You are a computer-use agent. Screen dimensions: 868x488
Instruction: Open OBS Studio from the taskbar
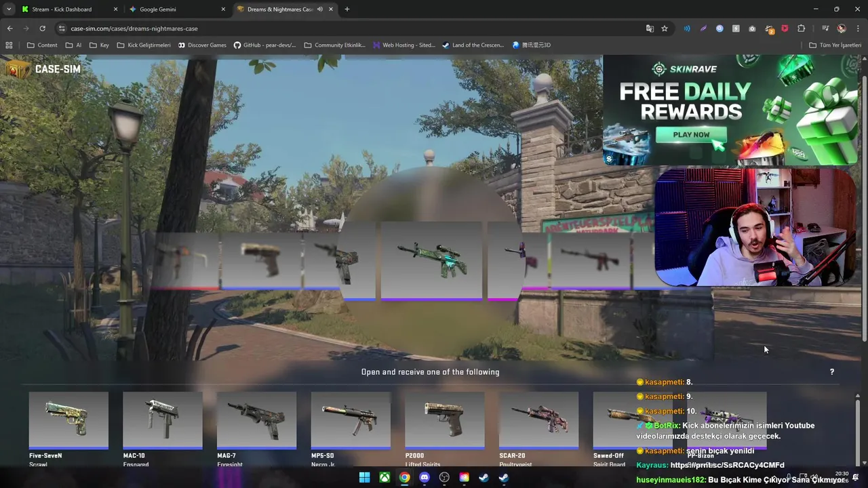tap(444, 477)
